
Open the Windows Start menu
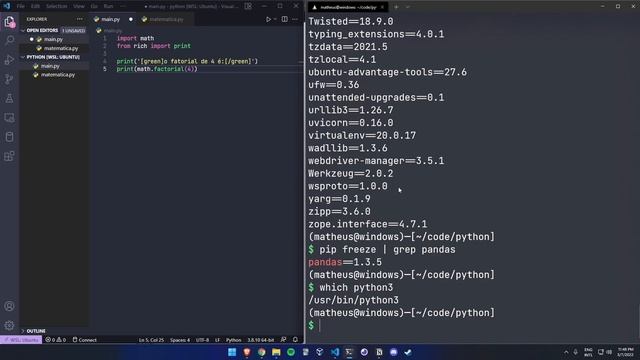click(x=232, y=352)
